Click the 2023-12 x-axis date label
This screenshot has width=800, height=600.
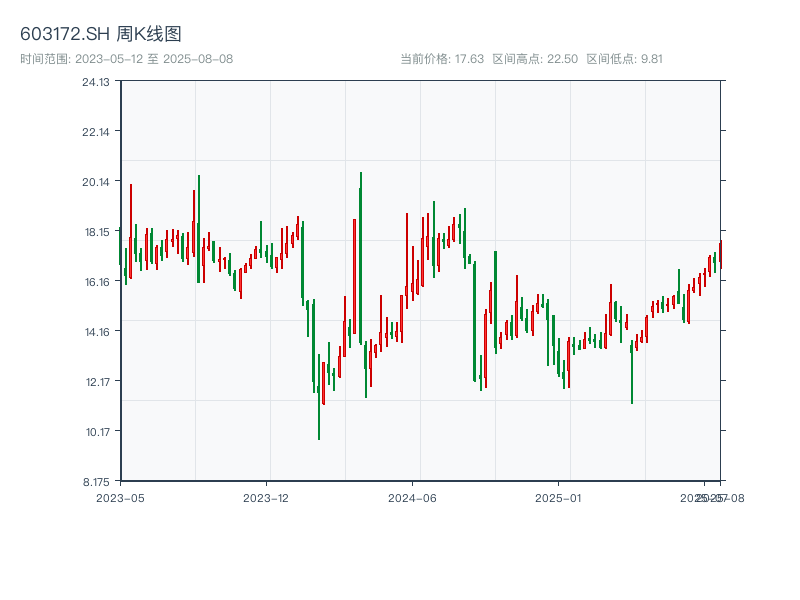[x=266, y=497]
